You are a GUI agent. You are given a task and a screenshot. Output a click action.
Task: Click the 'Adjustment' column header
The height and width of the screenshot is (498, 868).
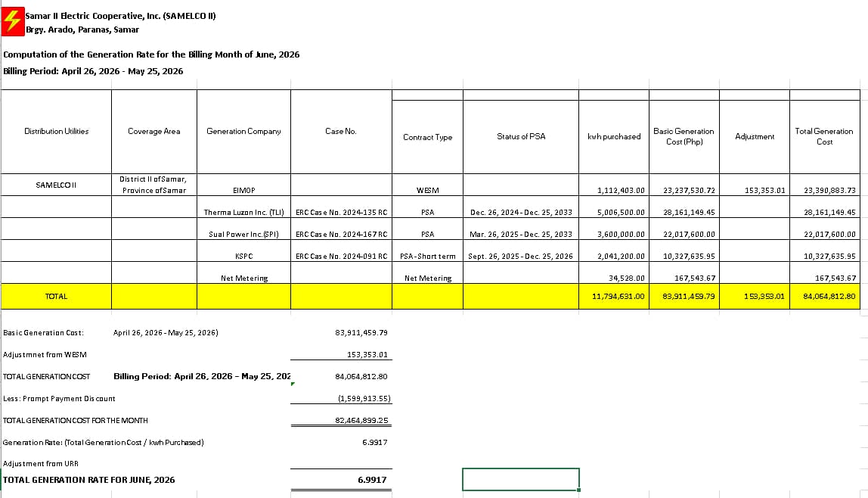tap(755, 136)
